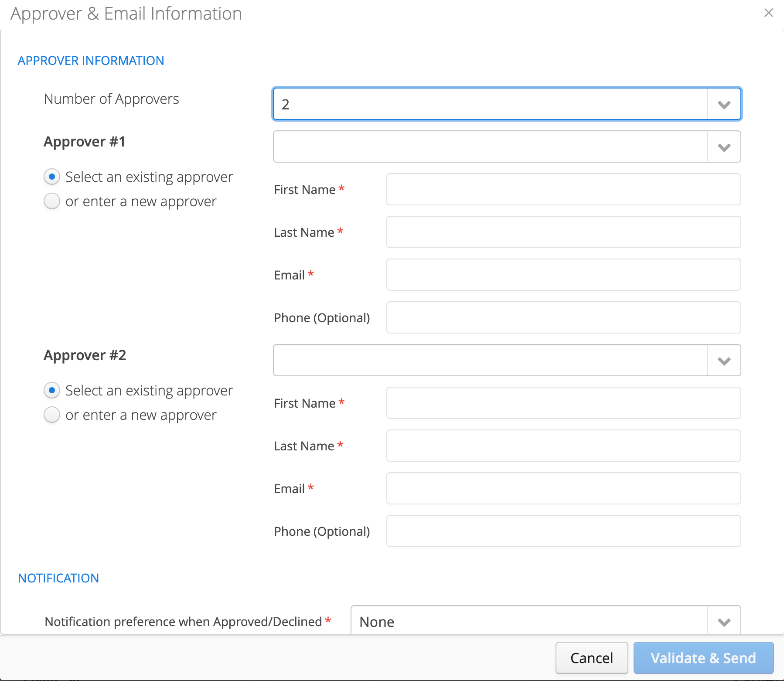Focus the Approver #1 Last Name field

click(x=563, y=232)
